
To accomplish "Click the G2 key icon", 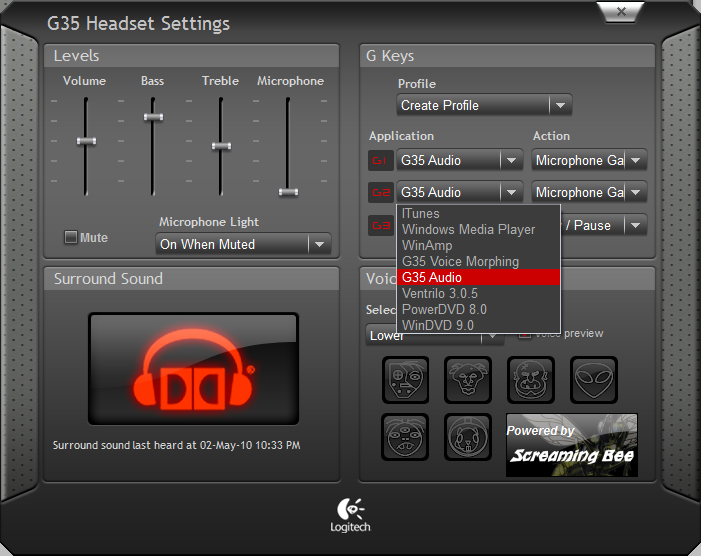I will (x=380, y=193).
